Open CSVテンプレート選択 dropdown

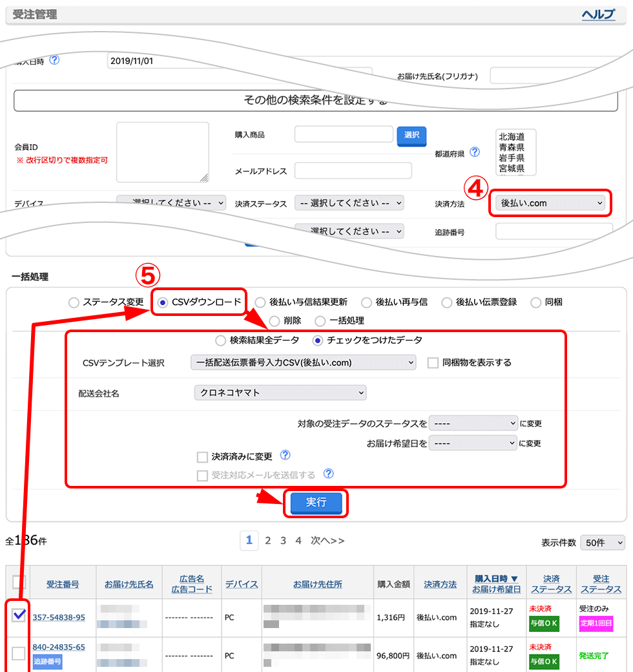point(303,362)
